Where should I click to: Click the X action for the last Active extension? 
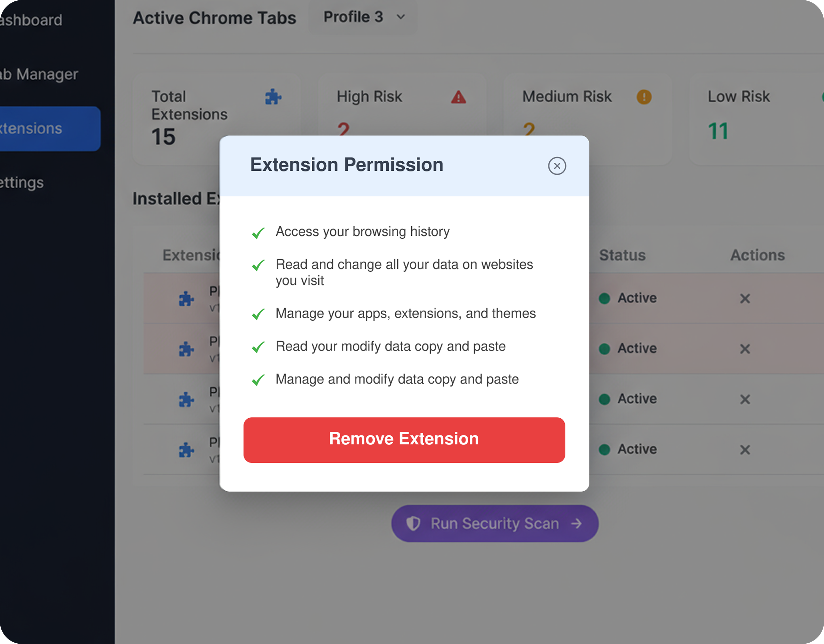[745, 450]
